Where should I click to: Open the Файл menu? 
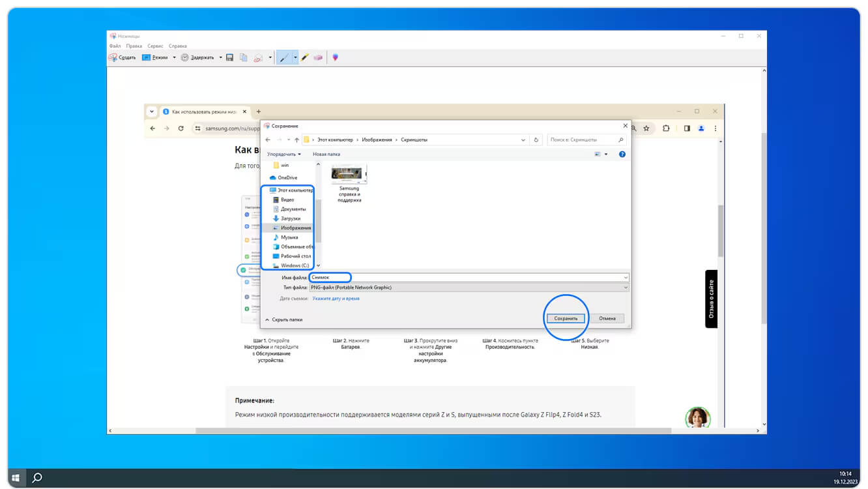pyautogui.click(x=115, y=46)
